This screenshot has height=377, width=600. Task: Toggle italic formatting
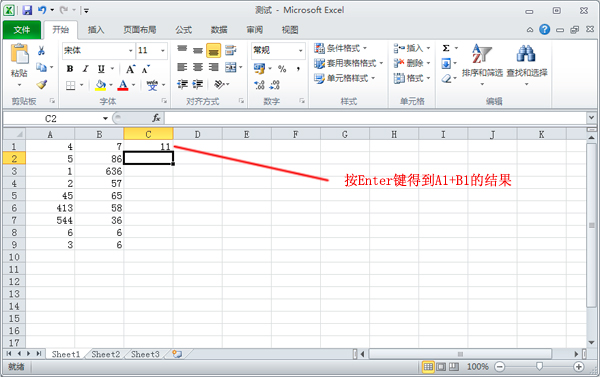85,69
